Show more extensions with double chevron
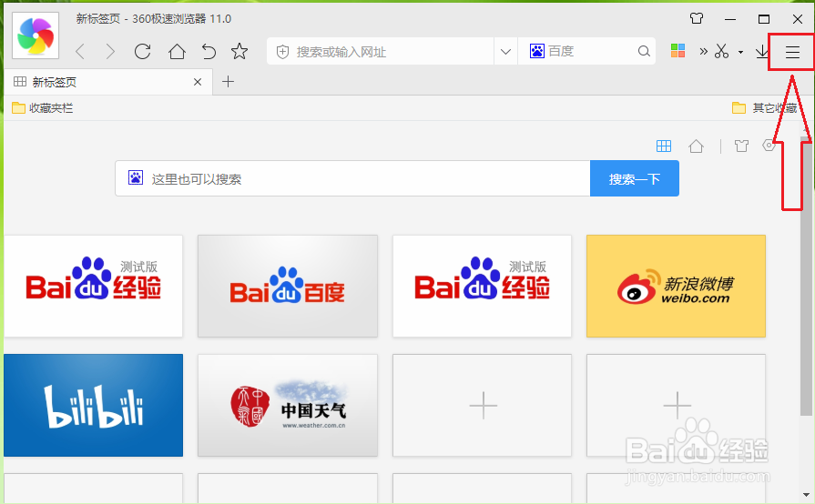 coord(703,51)
